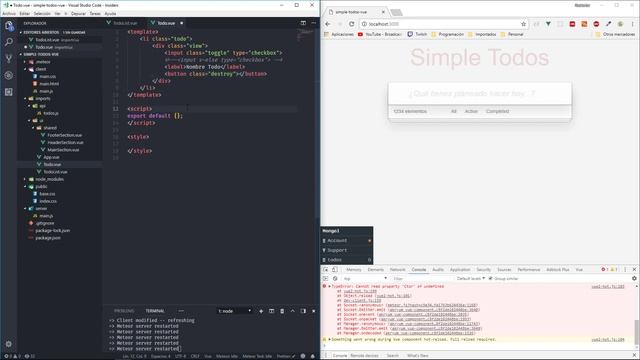This screenshot has height=360, width=640.
Task: Switch to the Elements tab in DevTools
Action: click(x=376, y=270)
